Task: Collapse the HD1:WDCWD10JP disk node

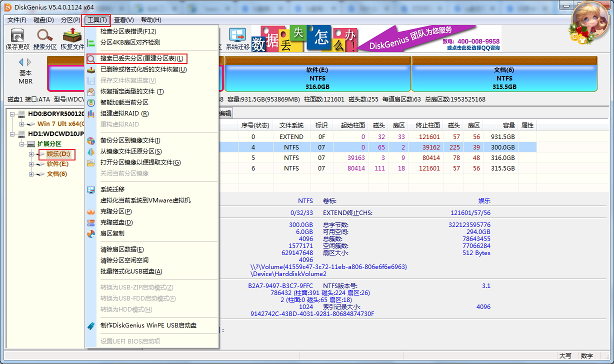Action: [x=13, y=134]
